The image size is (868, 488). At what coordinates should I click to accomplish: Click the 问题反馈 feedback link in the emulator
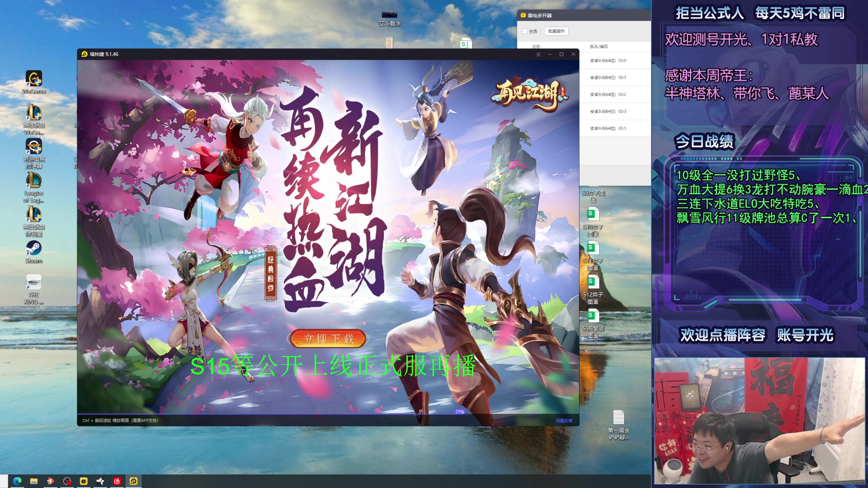click(x=564, y=421)
